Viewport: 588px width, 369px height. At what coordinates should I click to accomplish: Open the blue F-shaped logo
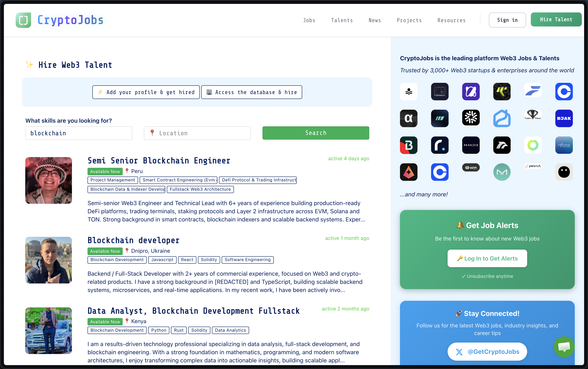(x=533, y=90)
